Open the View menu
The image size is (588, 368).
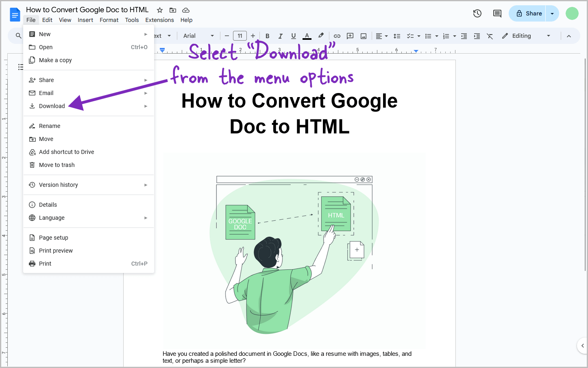(65, 20)
